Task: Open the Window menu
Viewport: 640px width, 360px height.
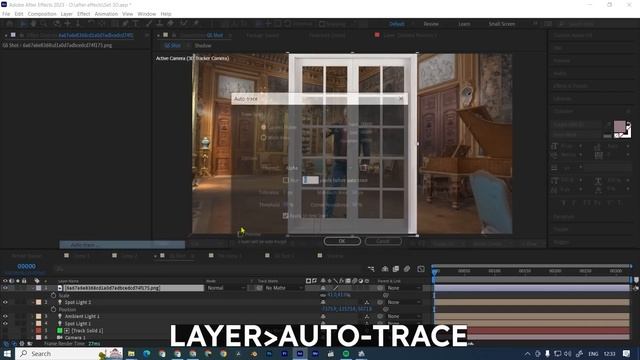Action: pos(147,14)
